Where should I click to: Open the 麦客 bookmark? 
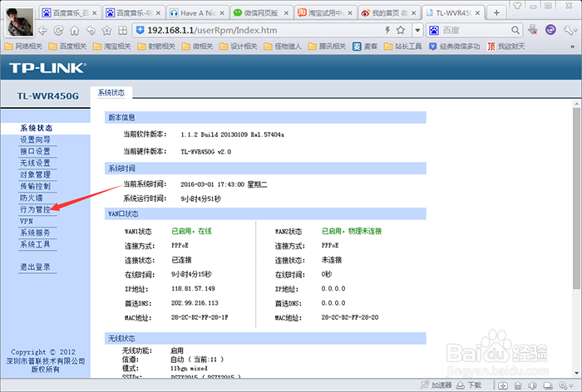click(x=365, y=47)
